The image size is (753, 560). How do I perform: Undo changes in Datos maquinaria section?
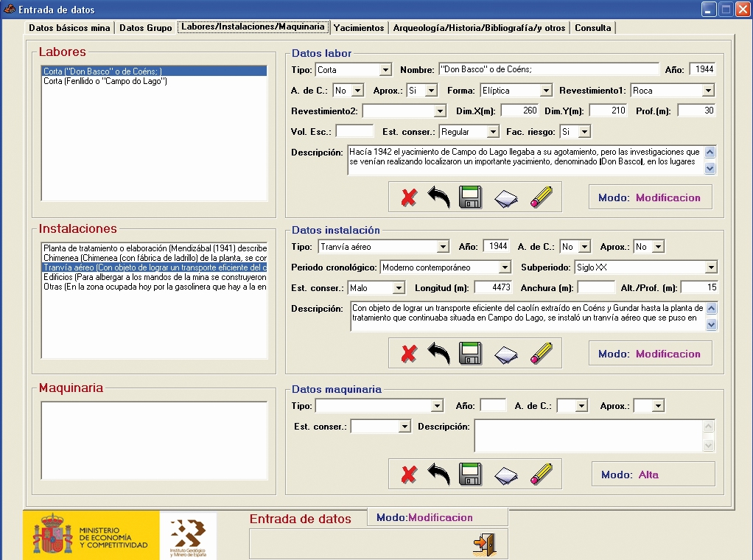click(438, 473)
